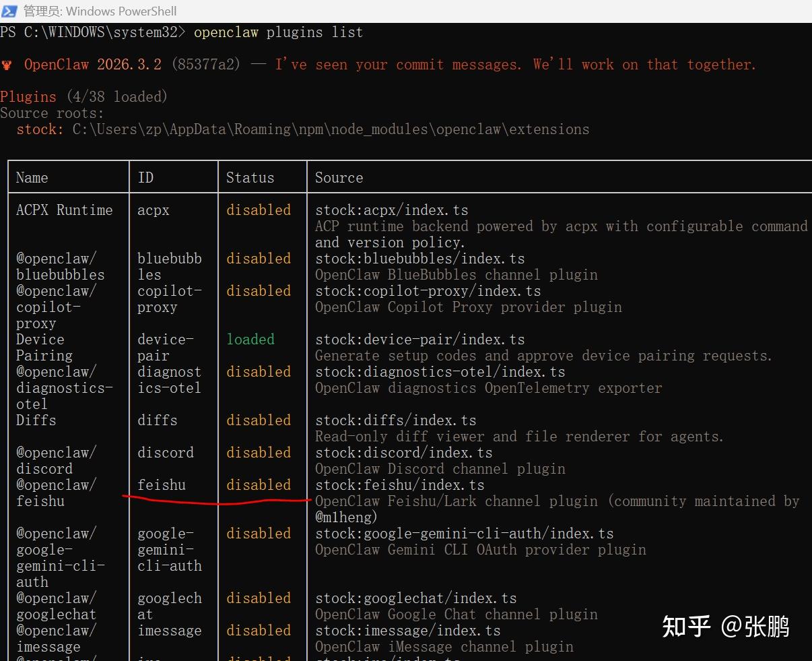Click the 'imessage' ID cell
This screenshot has height=661, width=812.
(x=170, y=631)
